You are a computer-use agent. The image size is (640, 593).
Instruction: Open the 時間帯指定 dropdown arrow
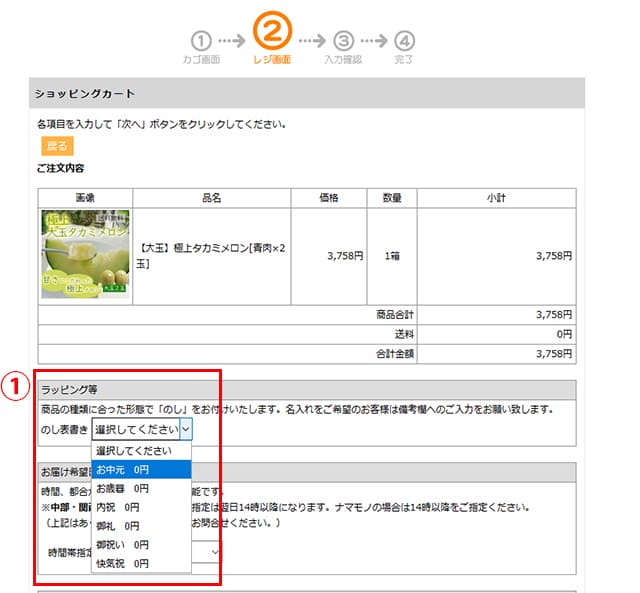[x=216, y=552]
